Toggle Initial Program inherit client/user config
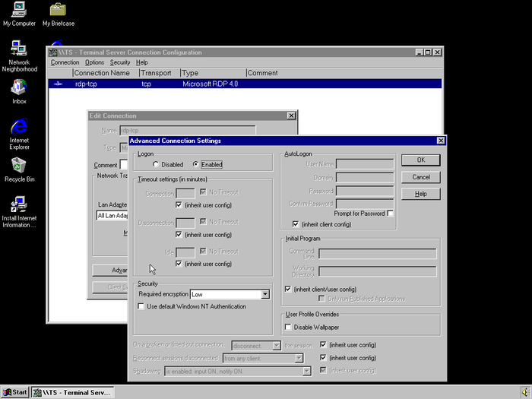Viewport: 532px width, 399px height. (x=288, y=289)
